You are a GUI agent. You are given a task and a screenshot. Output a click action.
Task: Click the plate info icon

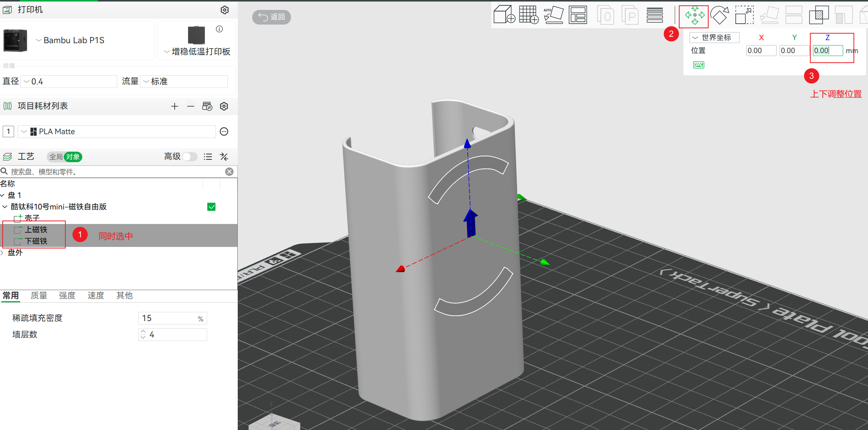coord(219,29)
